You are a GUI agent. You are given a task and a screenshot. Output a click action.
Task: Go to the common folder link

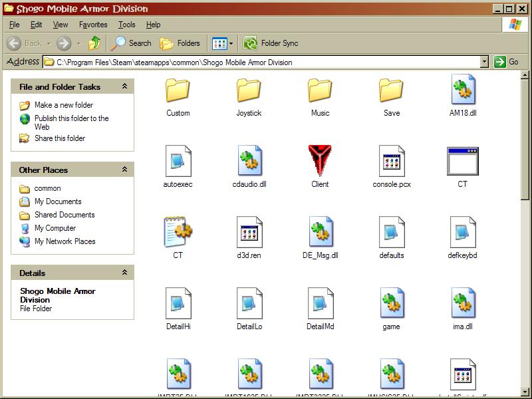click(x=40, y=188)
